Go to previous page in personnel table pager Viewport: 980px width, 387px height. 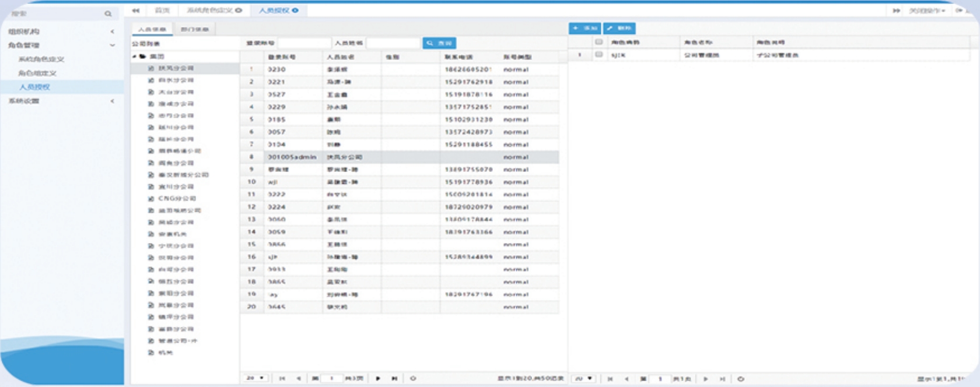(299, 378)
